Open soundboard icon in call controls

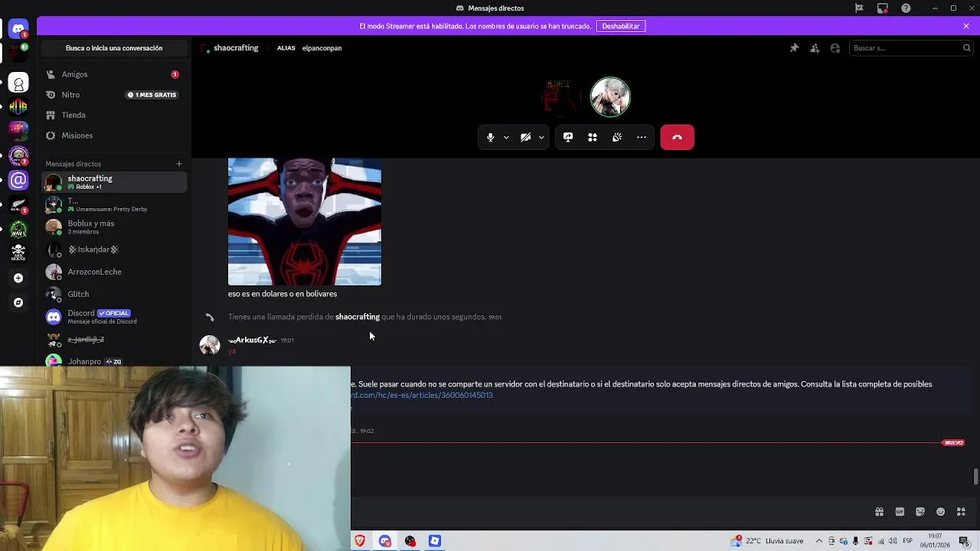pyautogui.click(x=617, y=137)
